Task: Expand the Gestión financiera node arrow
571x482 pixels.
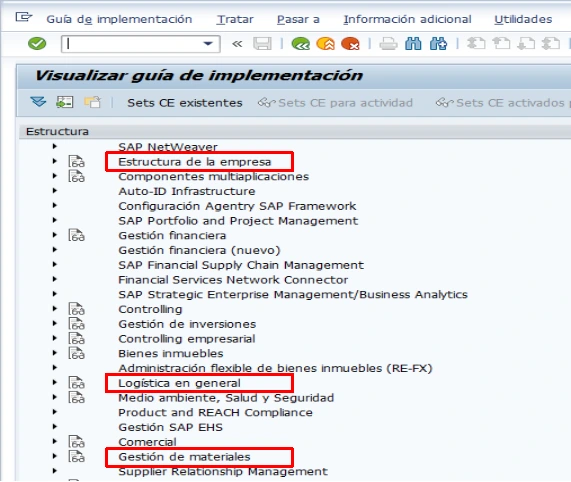Action: pos(55,235)
